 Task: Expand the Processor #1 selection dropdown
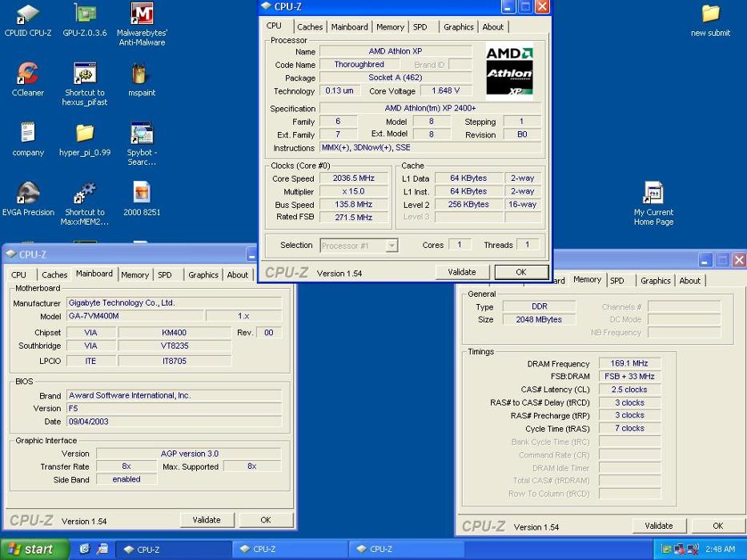[x=392, y=246]
